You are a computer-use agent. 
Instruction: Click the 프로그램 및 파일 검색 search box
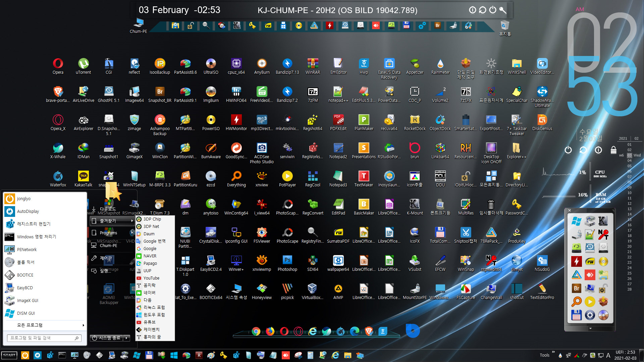44,338
